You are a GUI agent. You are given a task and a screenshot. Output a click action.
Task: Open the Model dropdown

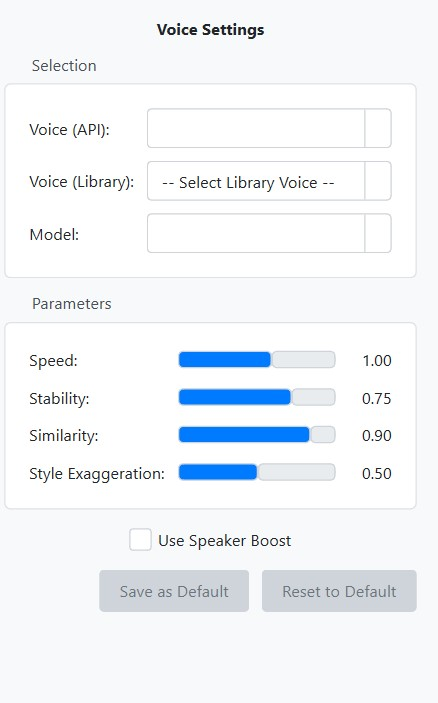coord(269,233)
